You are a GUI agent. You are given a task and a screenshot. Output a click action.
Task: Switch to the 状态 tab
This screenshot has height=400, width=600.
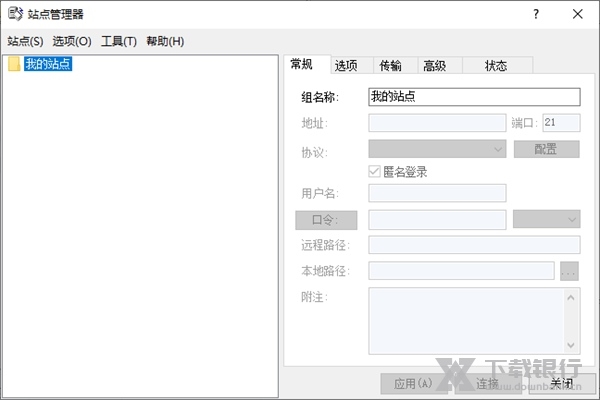[x=496, y=66]
